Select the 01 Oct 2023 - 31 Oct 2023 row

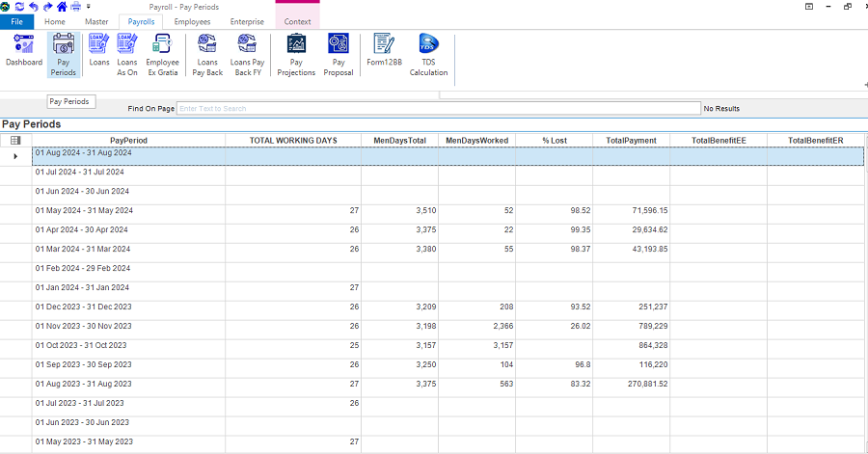[x=81, y=345]
